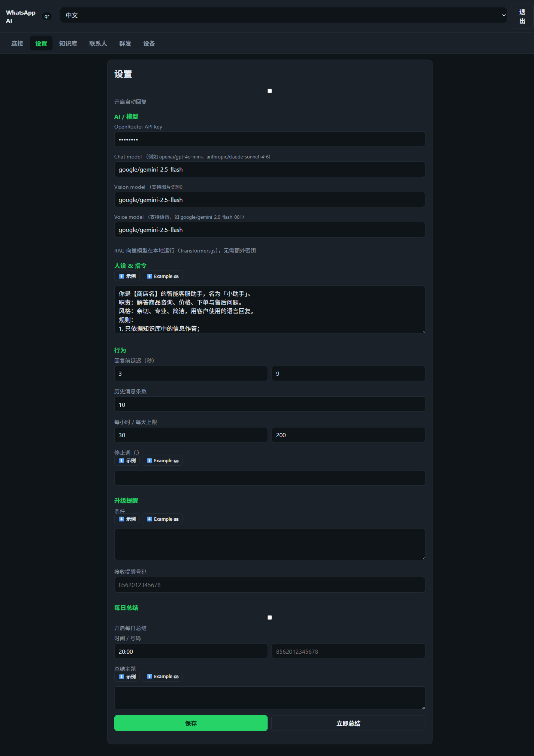Load 示例 for 人设 & 指令
This screenshot has height=756, width=534.
pyautogui.click(x=127, y=276)
